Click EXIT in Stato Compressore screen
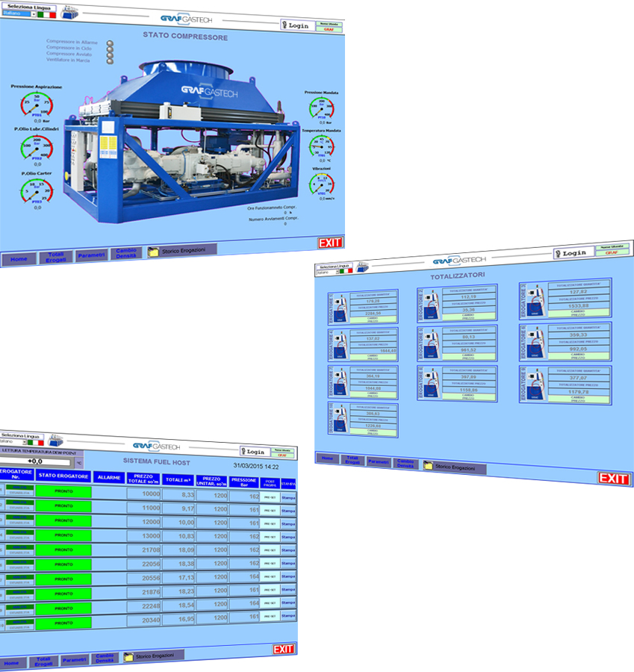This screenshot has width=634, height=672. 331,243
